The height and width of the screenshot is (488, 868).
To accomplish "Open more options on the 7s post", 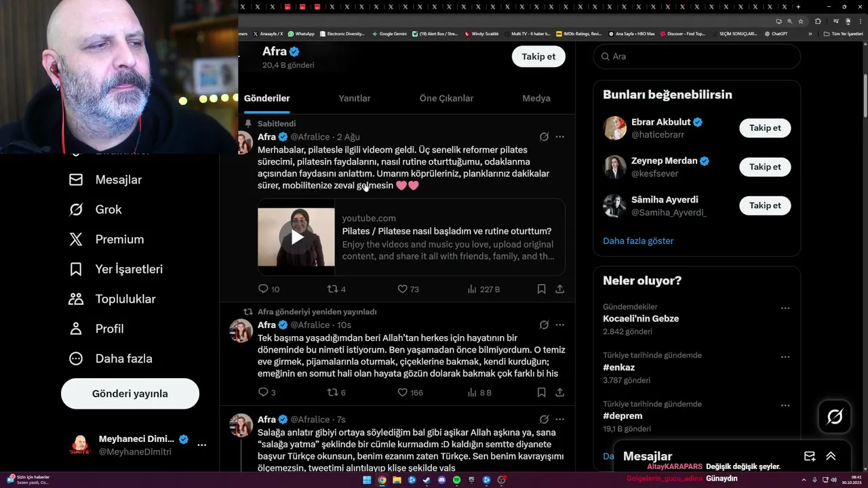I will 559,420.
